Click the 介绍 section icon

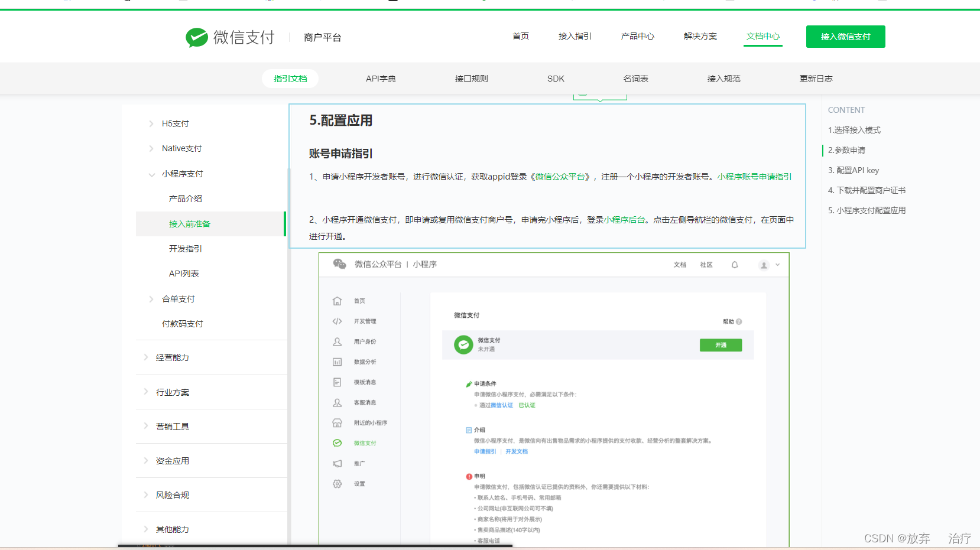point(469,430)
